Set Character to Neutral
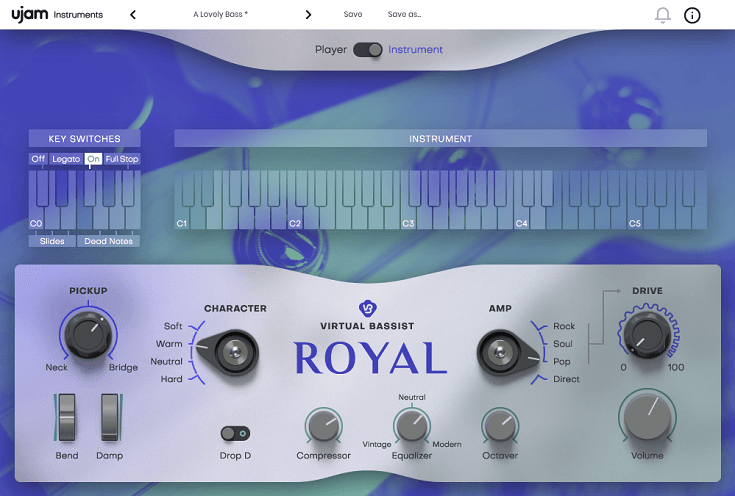The width and height of the screenshot is (735, 496). pyautogui.click(x=166, y=361)
